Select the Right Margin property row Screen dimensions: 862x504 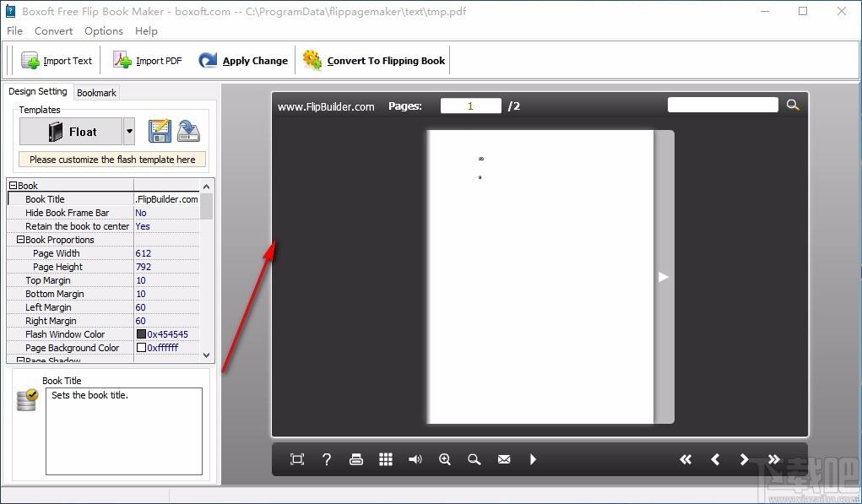click(103, 321)
